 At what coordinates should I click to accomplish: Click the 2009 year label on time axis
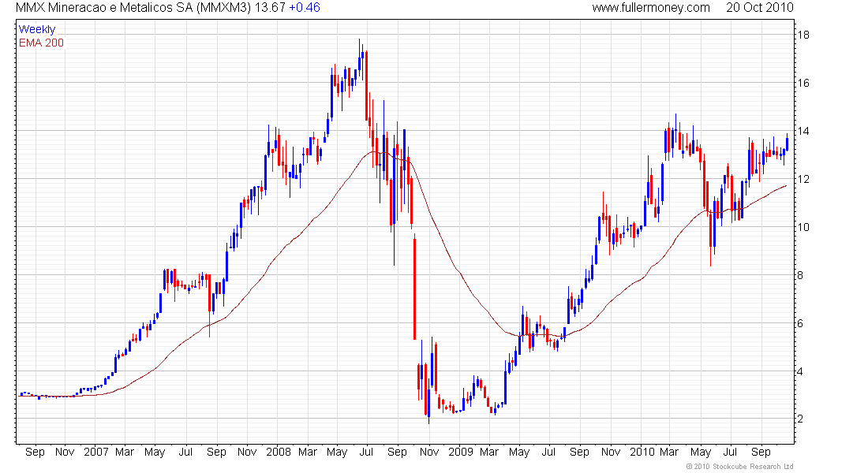tap(461, 452)
